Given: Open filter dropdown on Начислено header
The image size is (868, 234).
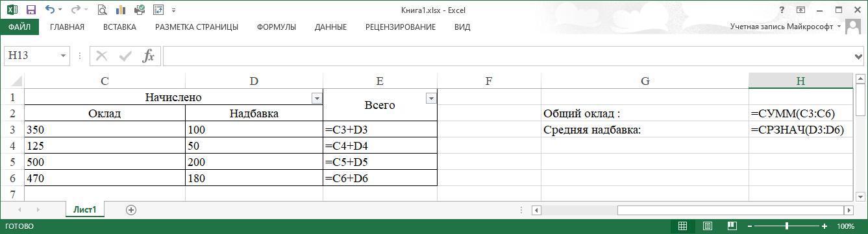Looking at the screenshot, I should [317, 99].
